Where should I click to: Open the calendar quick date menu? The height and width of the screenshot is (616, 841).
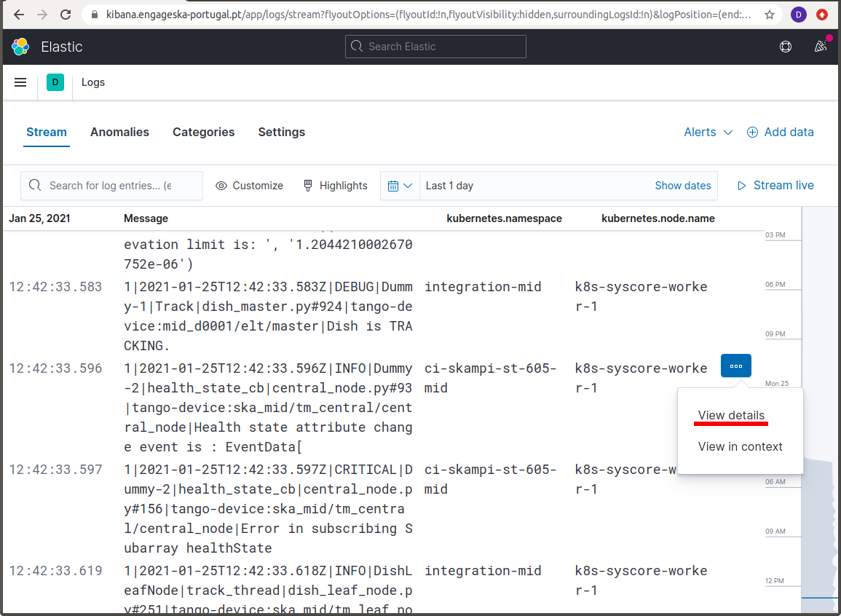[400, 186]
